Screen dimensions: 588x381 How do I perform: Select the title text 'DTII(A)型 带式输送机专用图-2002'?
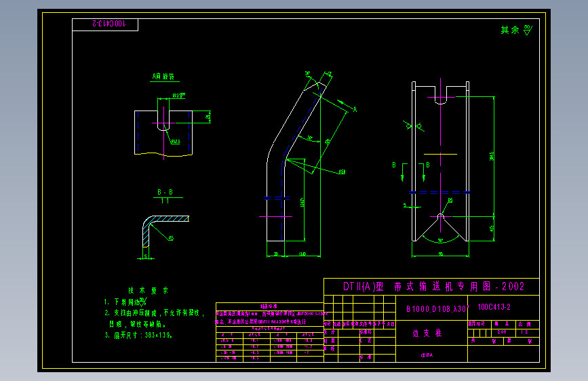pyautogui.click(x=433, y=287)
